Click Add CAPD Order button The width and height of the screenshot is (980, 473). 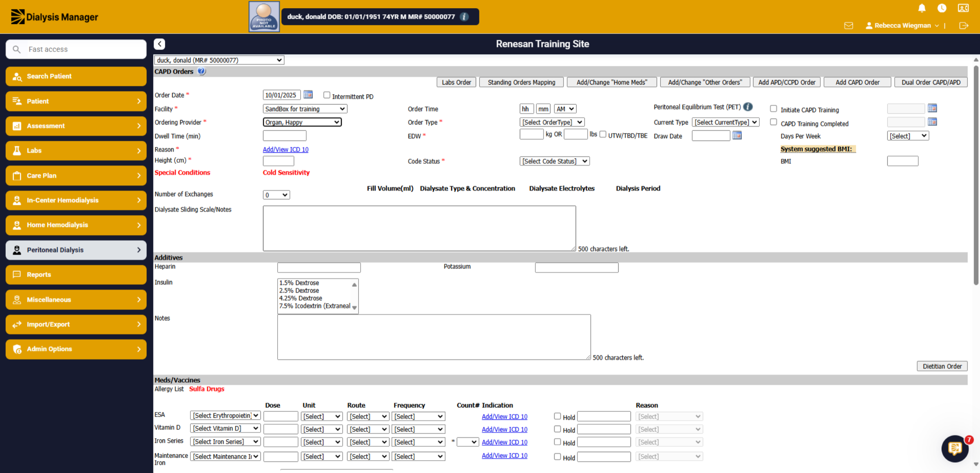pyautogui.click(x=857, y=82)
